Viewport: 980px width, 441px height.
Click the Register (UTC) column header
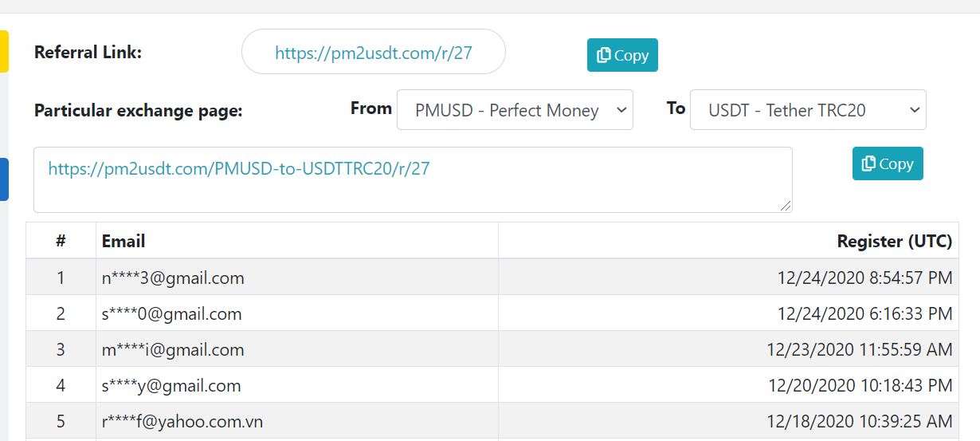click(x=894, y=241)
